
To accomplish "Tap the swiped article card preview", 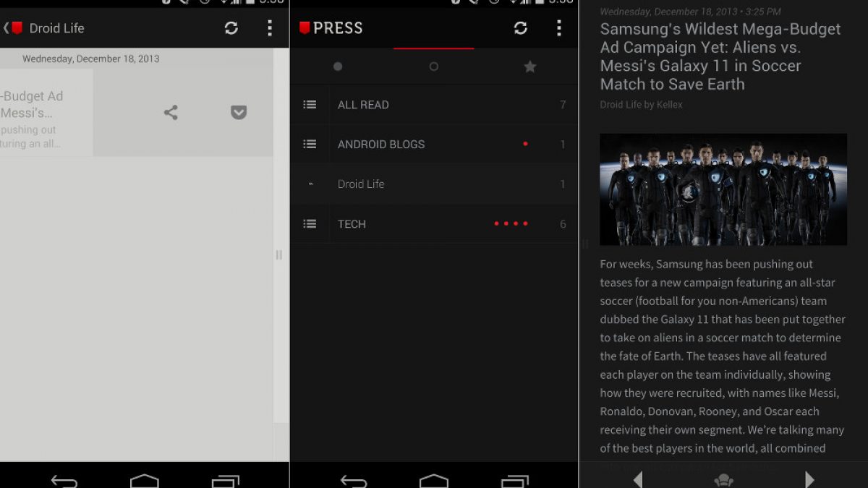I will coord(46,112).
